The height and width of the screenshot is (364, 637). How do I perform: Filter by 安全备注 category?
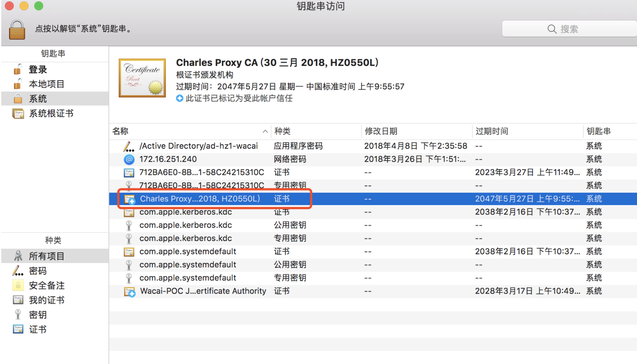pos(47,286)
